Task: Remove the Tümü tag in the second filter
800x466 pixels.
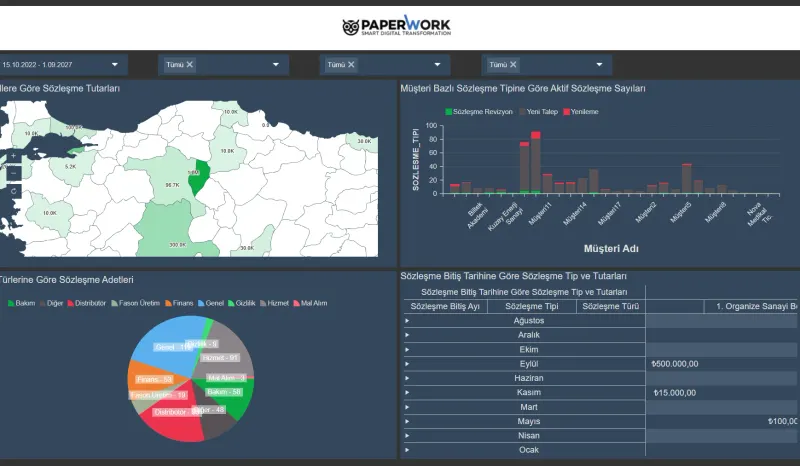Action: point(190,65)
